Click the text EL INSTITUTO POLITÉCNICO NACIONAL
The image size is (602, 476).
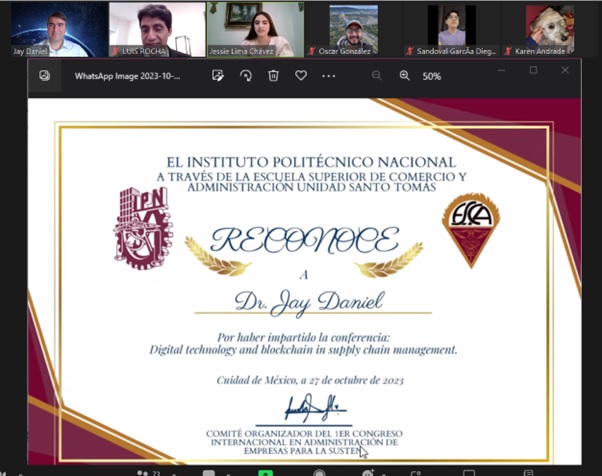[311, 162]
